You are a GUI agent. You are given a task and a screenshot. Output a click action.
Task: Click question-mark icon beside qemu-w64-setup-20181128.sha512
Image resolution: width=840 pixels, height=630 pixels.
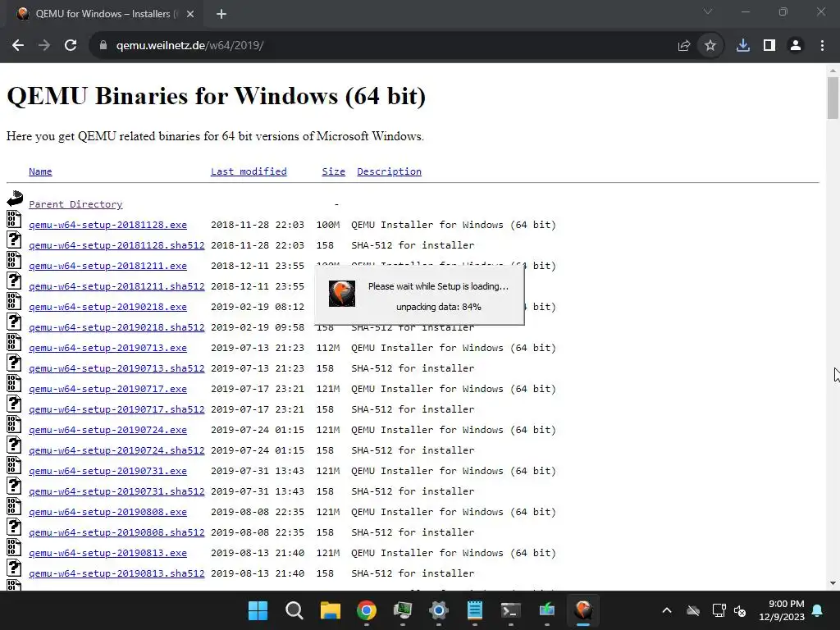pyautogui.click(x=14, y=239)
